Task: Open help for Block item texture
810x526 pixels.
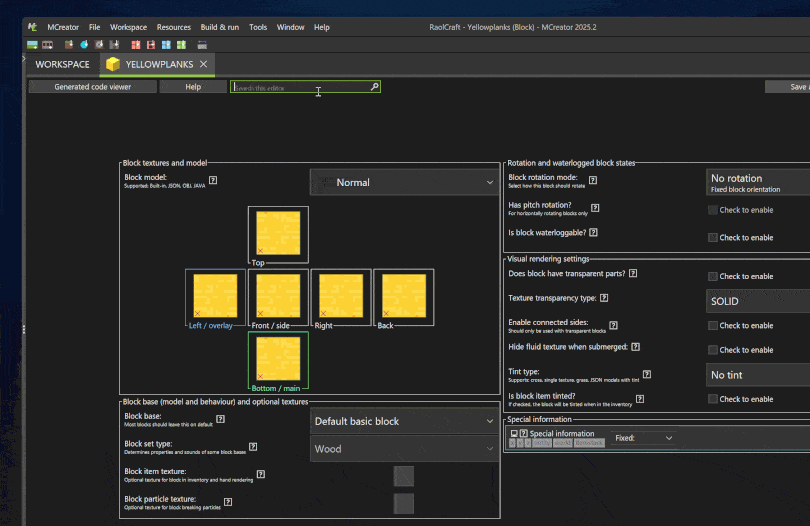Action: (x=261, y=474)
